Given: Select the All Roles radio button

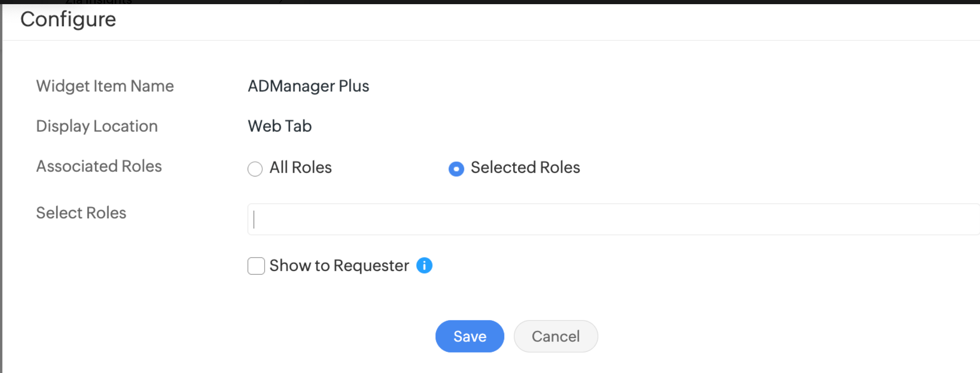Looking at the screenshot, I should [x=255, y=169].
